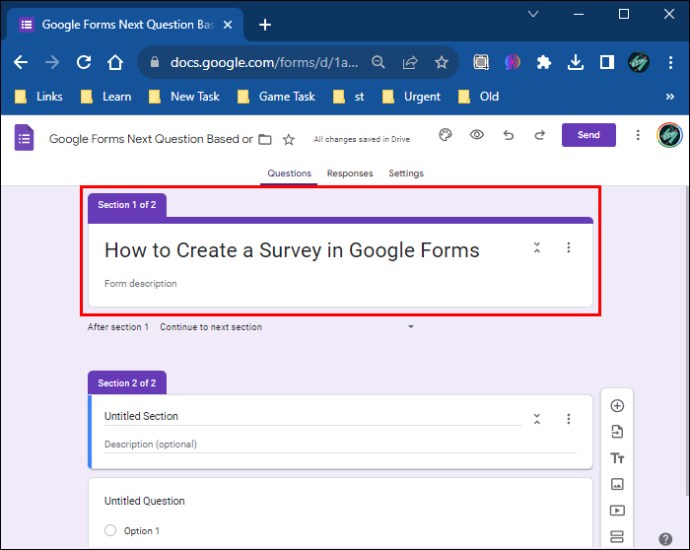Add title and description icon
Image resolution: width=690 pixels, height=550 pixels.
617,458
